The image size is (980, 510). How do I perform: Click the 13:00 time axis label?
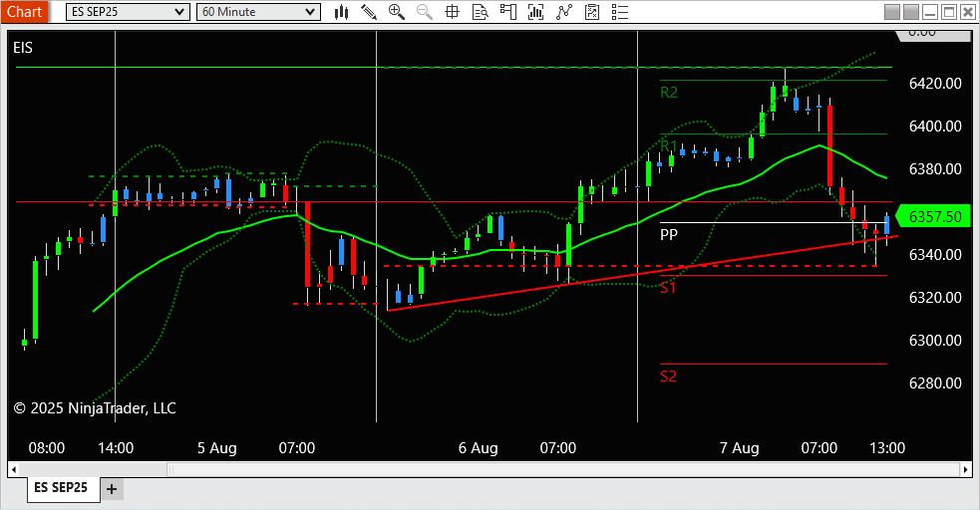click(x=887, y=448)
